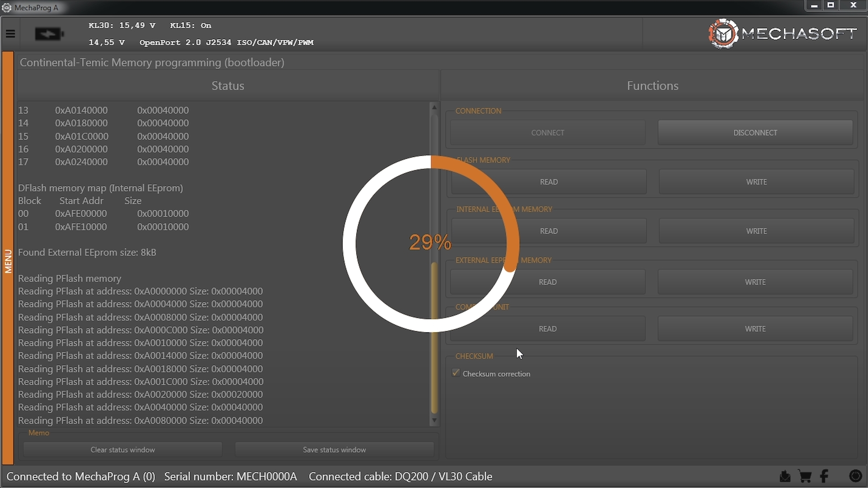The width and height of the screenshot is (868, 488).
Task: Click the line with address 0xA0000000
Action: (140, 291)
